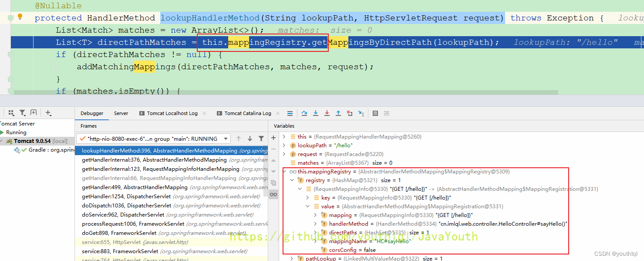Select the getHandlerInternal:123 stack frame
Viewport: 644px width, 261px height.
(x=172, y=169)
